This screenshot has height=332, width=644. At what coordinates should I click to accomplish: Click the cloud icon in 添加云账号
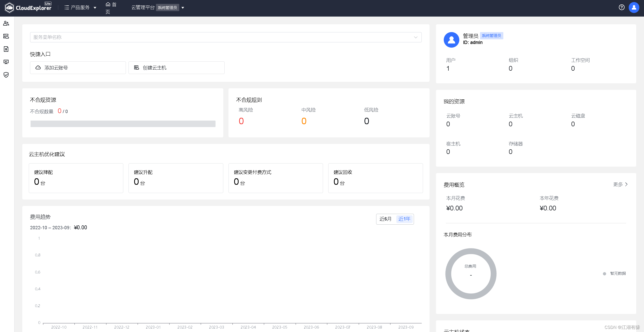(x=38, y=68)
